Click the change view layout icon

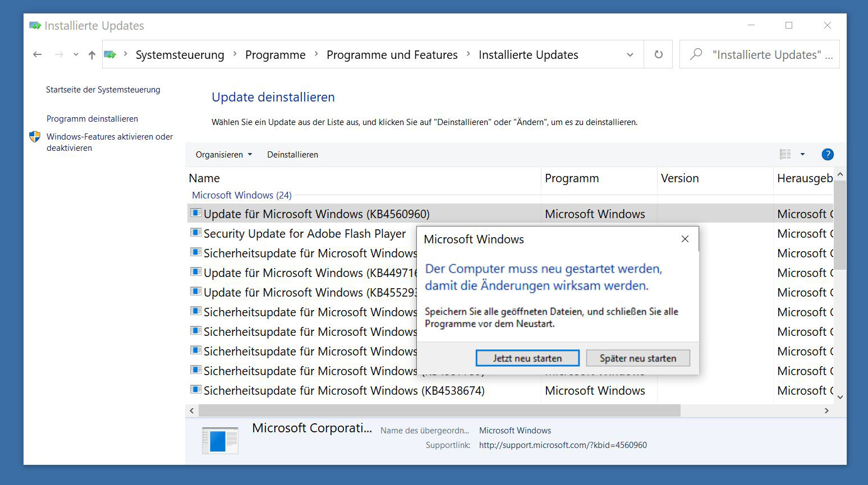[x=785, y=154]
